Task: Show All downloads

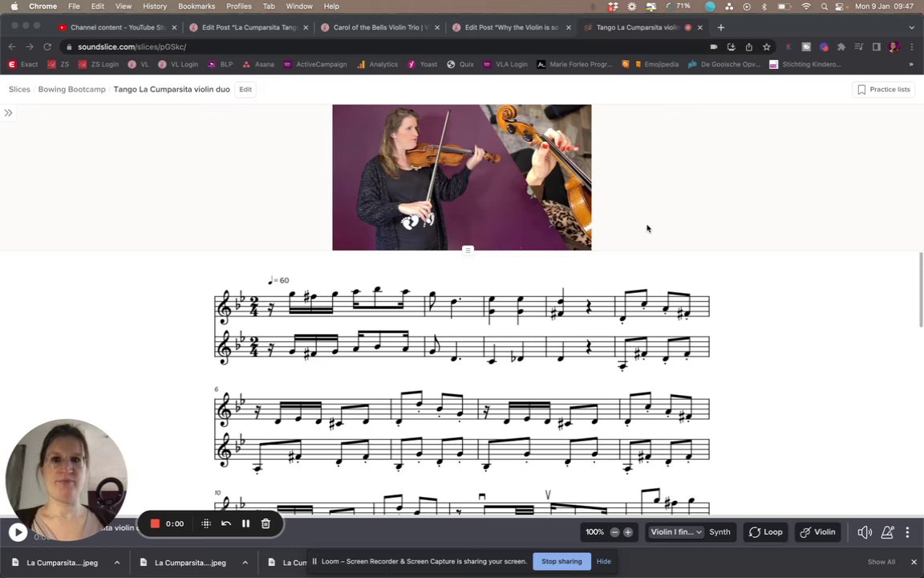Action: (x=881, y=562)
